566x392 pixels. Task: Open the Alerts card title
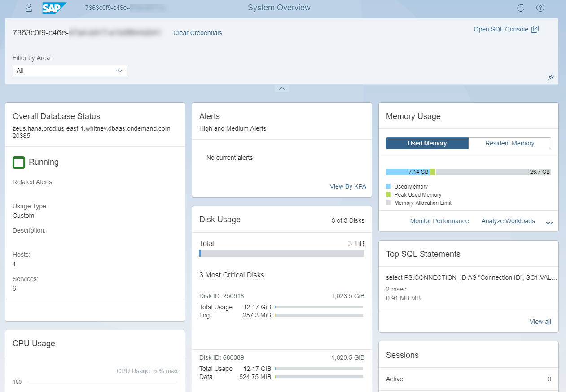click(210, 116)
